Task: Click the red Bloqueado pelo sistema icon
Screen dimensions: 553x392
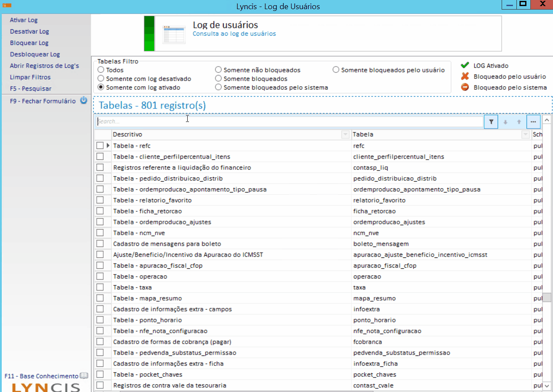Action: [465, 88]
